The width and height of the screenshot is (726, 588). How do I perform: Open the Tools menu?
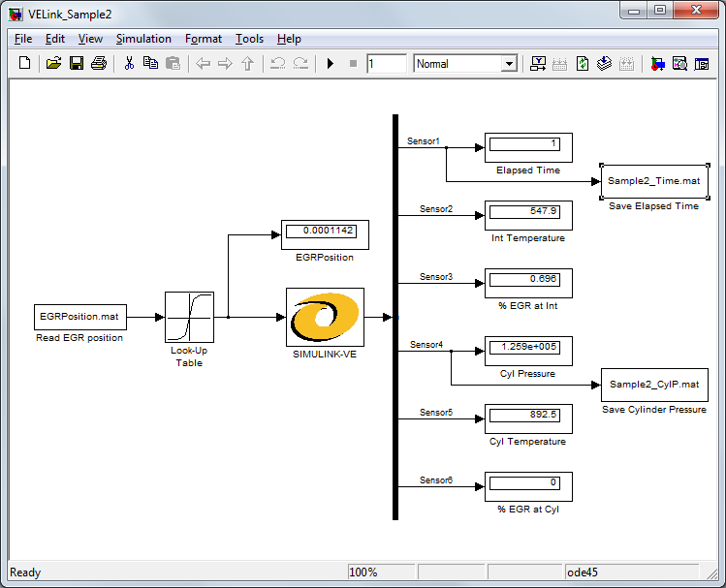[249, 39]
